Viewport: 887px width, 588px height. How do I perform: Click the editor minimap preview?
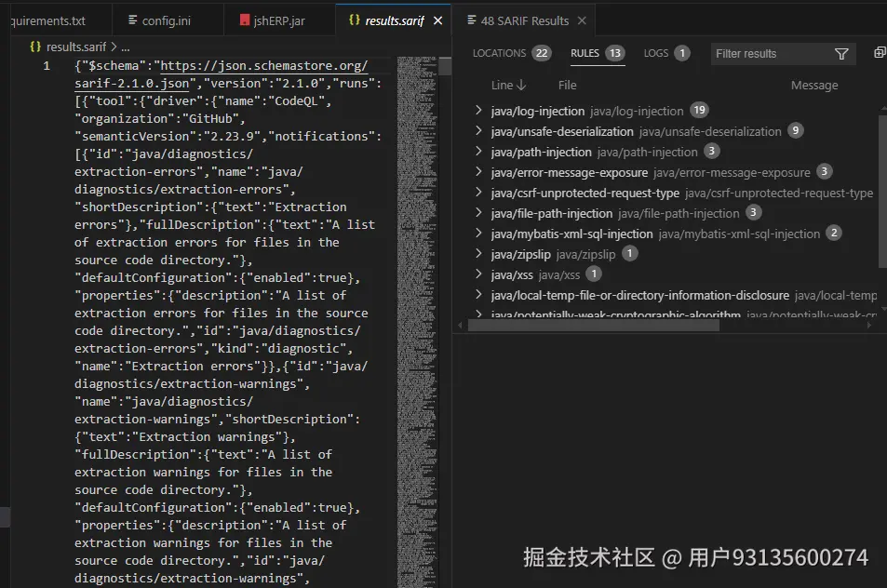[x=418, y=322]
